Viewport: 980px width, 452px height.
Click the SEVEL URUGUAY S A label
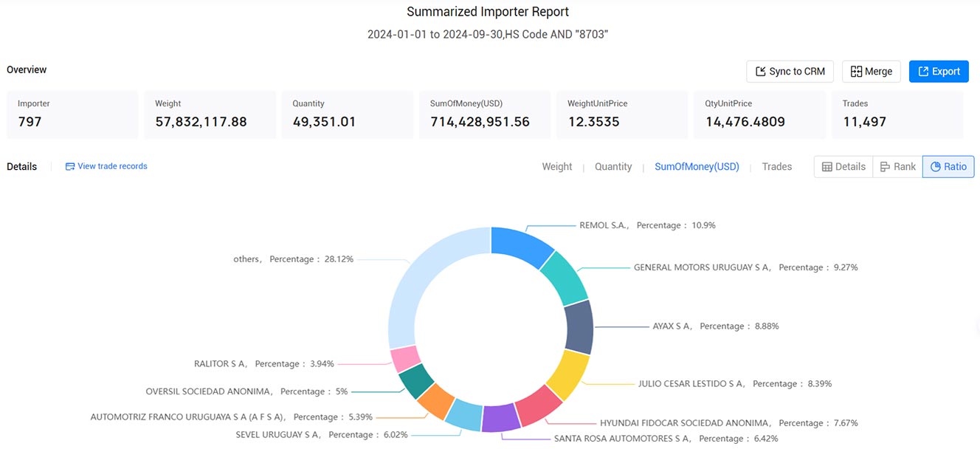pos(322,435)
